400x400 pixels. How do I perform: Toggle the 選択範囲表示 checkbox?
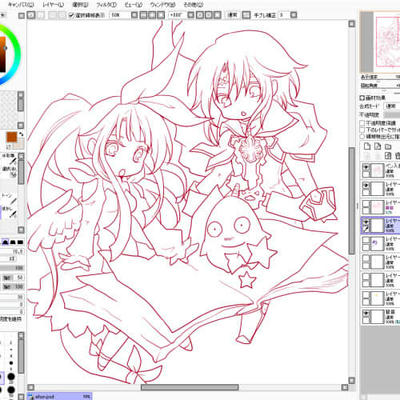pyautogui.click(x=71, y=15)
